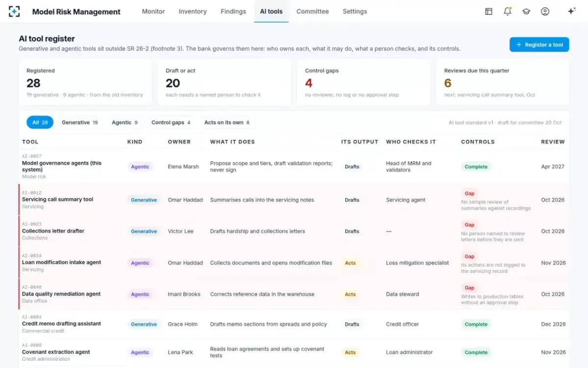Click owner Lena Park
The height and width of the screenshot is (368, 588).
180,352
